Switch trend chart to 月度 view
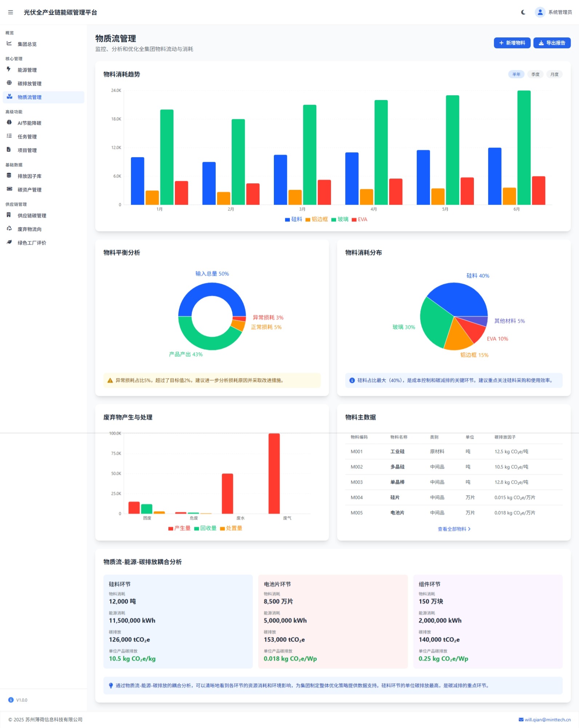Viewport: 579px width, 728px height. click(554, 75)
